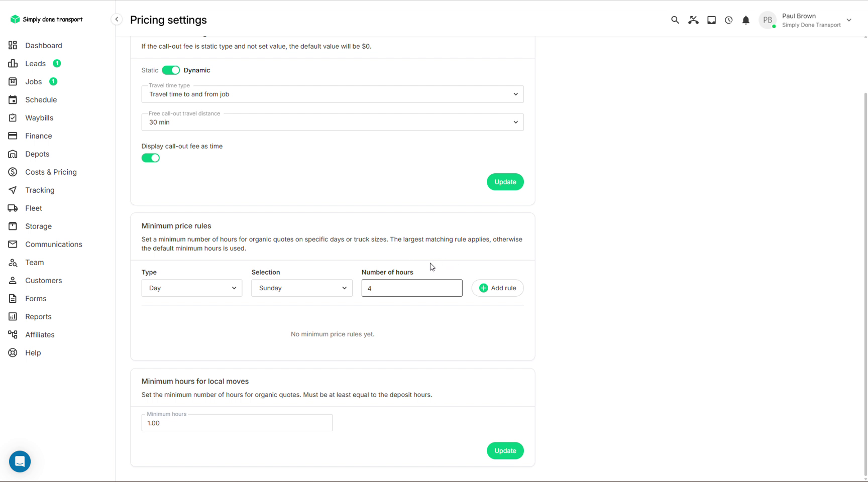
Task: Click the Affiliates icon in sidebar
Action: (13, 334)
